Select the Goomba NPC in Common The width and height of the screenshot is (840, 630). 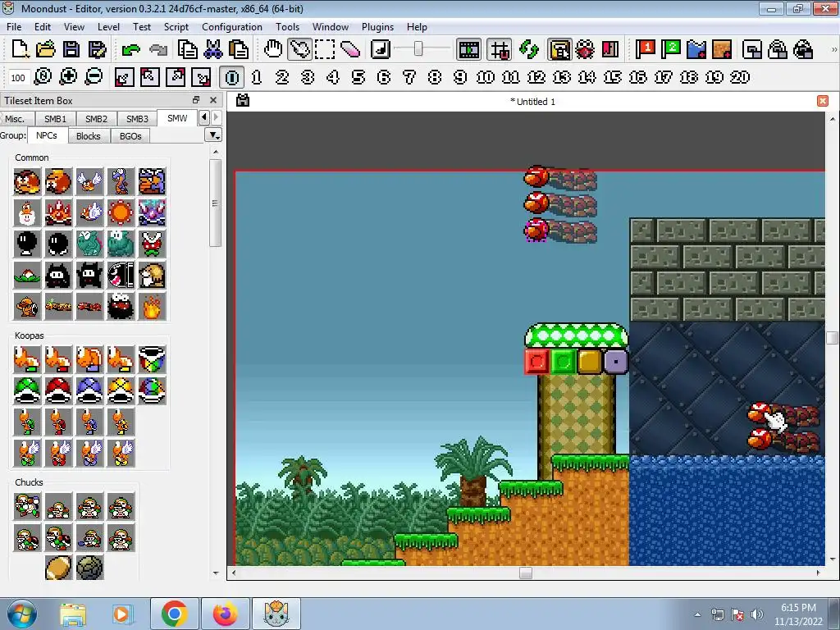coord(27,181)
